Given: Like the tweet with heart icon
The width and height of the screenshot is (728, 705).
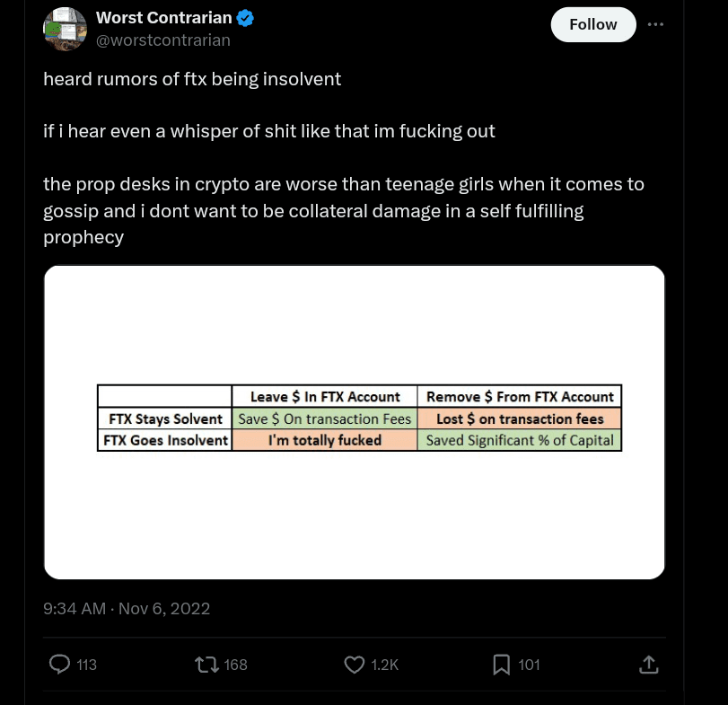Looking at the screenshot, I should click(x=355, y=665).
